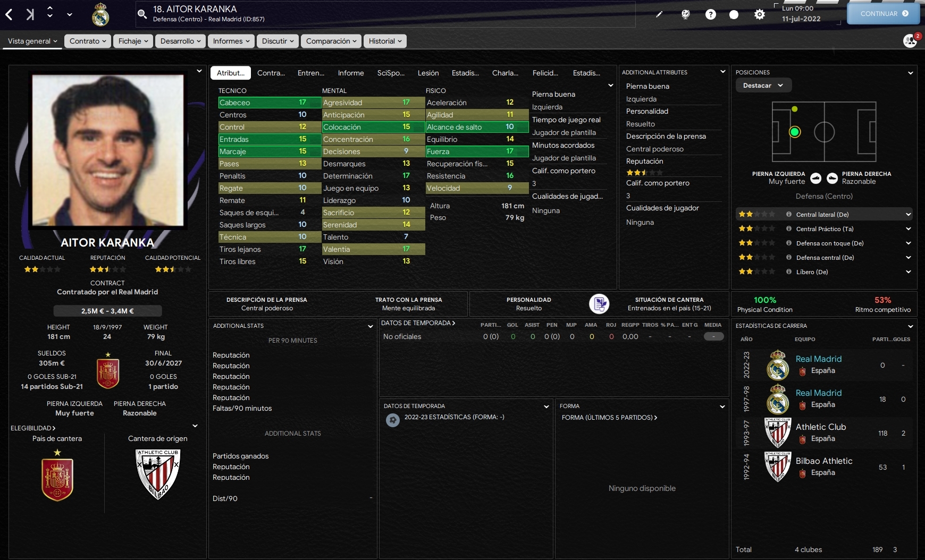Click the 53% Ritmo competitivo value
Image resolution: width=925 pixels, height=560 pixels.
pos(882,300)
